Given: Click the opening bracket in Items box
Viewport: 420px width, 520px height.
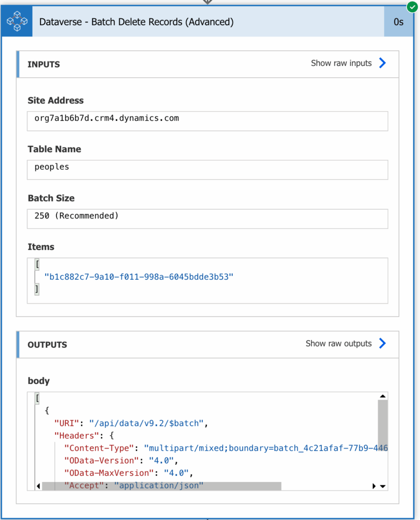Looking at the screenshot, I should (37, 265).
